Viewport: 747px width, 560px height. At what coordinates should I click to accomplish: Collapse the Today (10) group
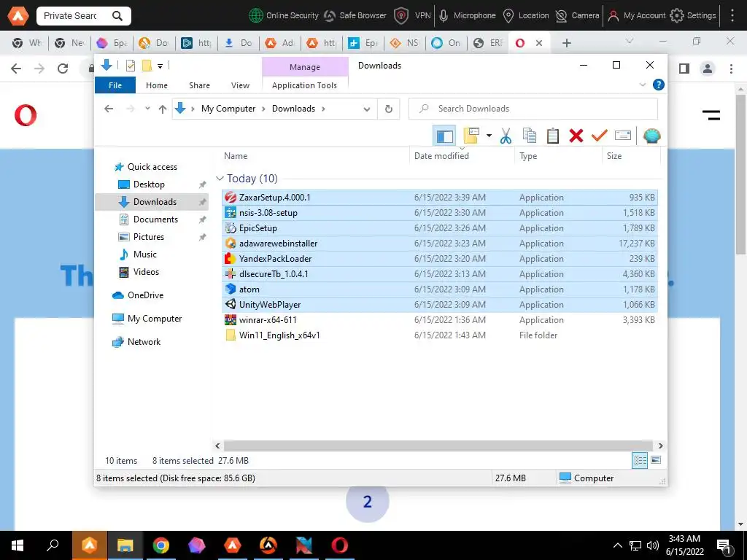(220, 179)
